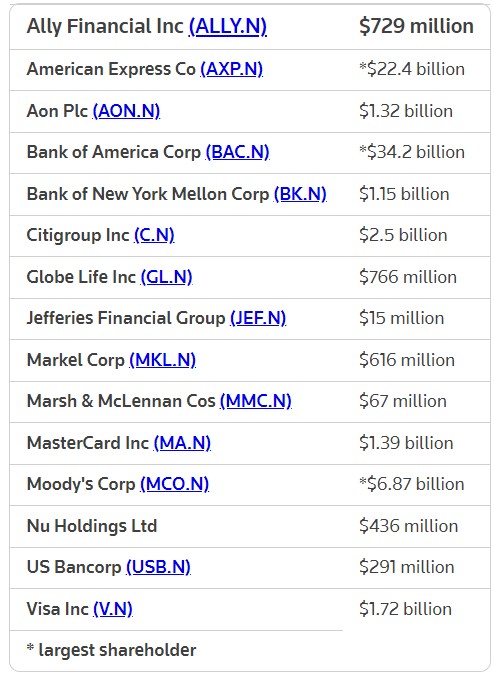Follow the MA.N MasterCard link
This screenshot has height=676, width=494.
pyautogui.click(x=182, y=443)
